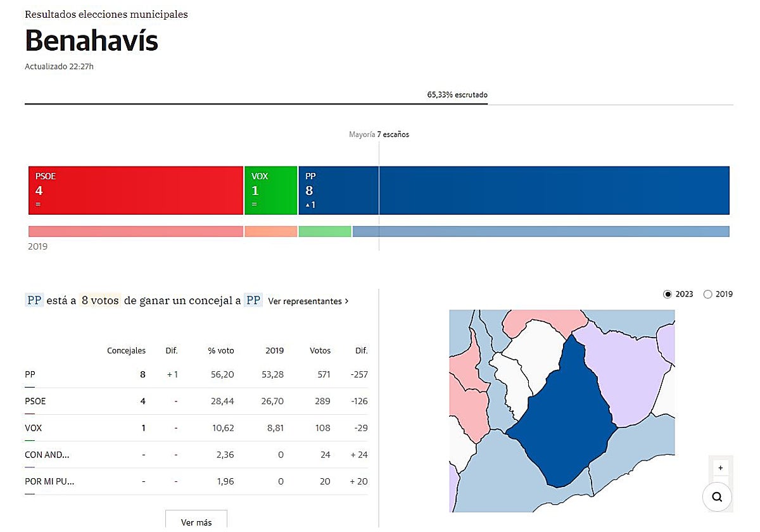Click the 65,33% escrutado progress bar
This screenshot has height=532, width=760.
click(256, 103)
